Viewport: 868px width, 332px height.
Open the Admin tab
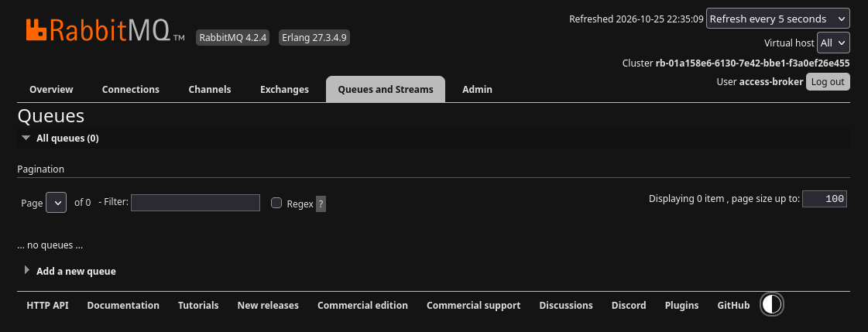[477, 89]
